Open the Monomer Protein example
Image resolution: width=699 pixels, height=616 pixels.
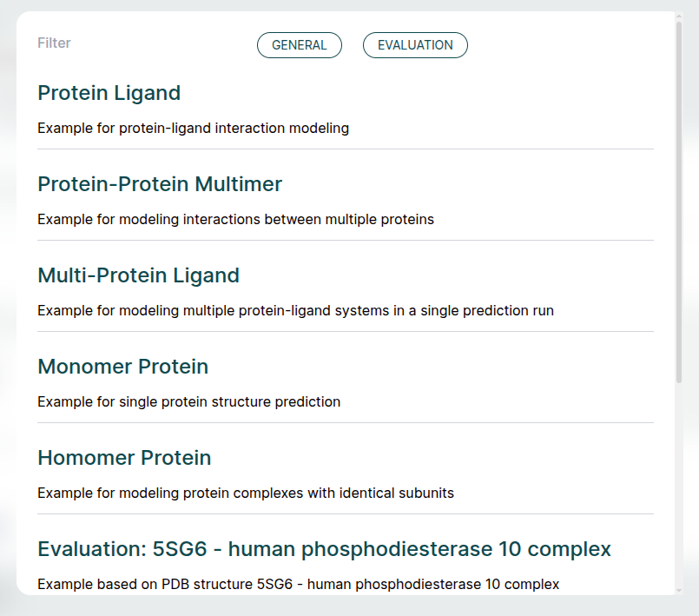pyautogui.click(x=122, y=367)
